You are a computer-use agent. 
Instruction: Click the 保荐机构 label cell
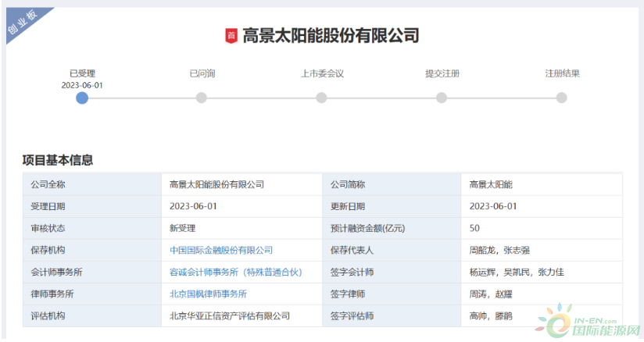coord(92,250)
